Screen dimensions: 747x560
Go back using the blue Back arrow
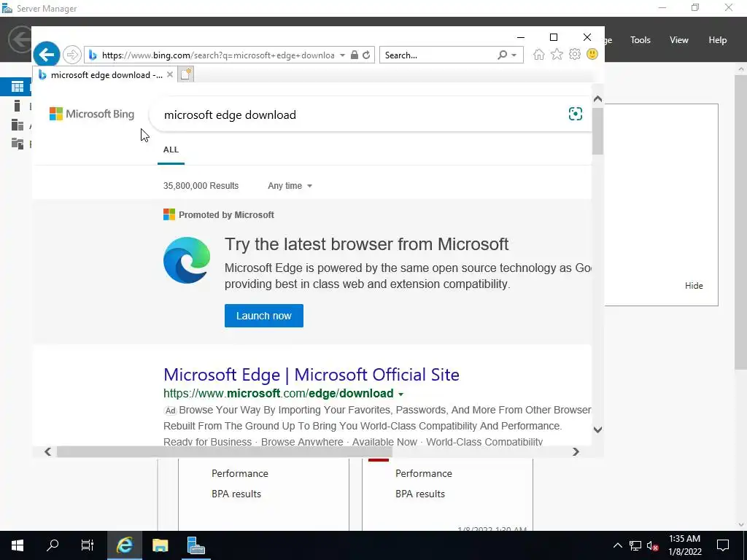click(x=46, y=55)
